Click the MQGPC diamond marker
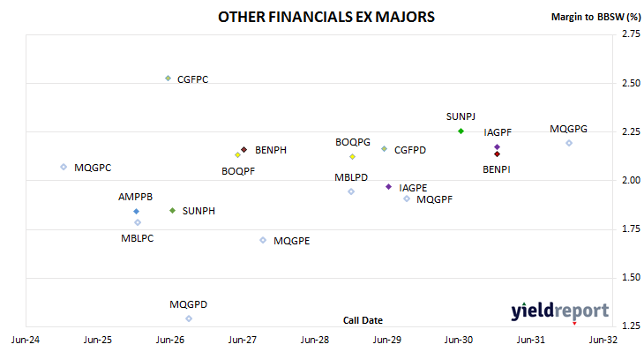The width and height of the screenshot is (644, 352). pos(64,167)
